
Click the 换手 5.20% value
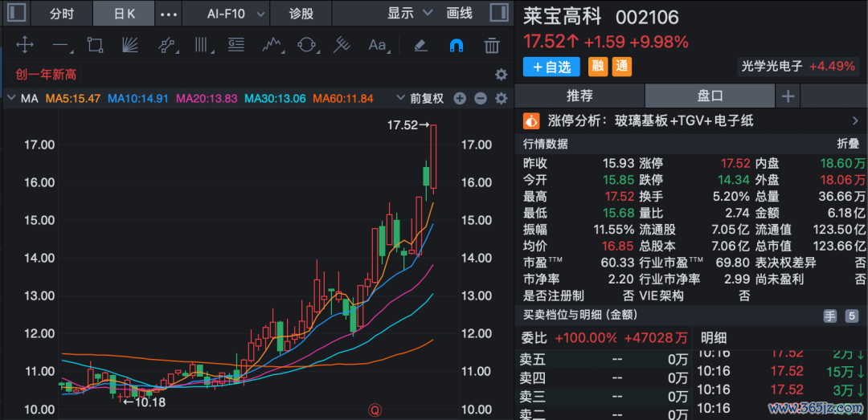tap(731, 197)
